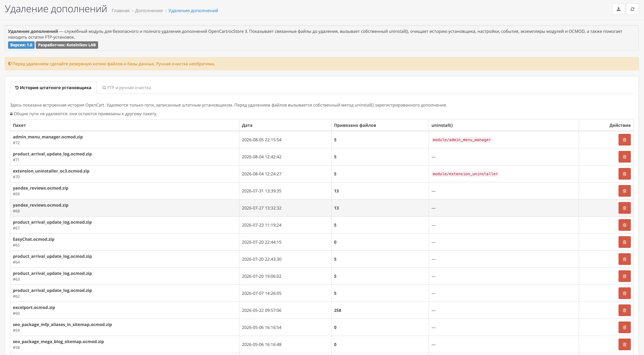Delete package EasyChat.ocmod.zip #65
This screenshot has width=644, height=355.
point(625,242)
